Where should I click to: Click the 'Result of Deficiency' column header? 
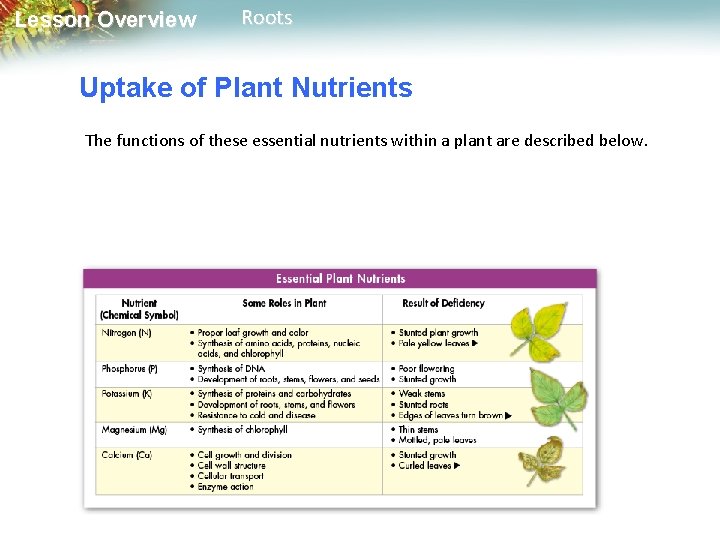click(x=443, y=303)
